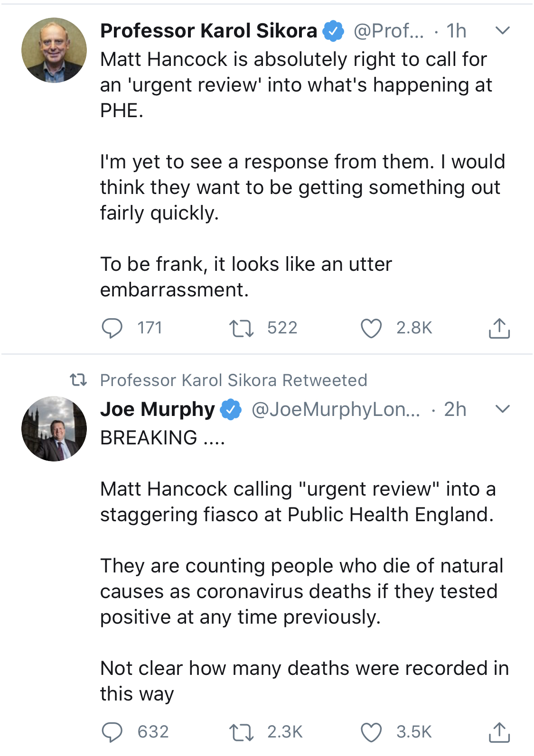Viewport: 534px width, 756px height.
Task: Tap the verified badge beside Joe Murphy
Action: pyautogui.click(x=231, y=409)
